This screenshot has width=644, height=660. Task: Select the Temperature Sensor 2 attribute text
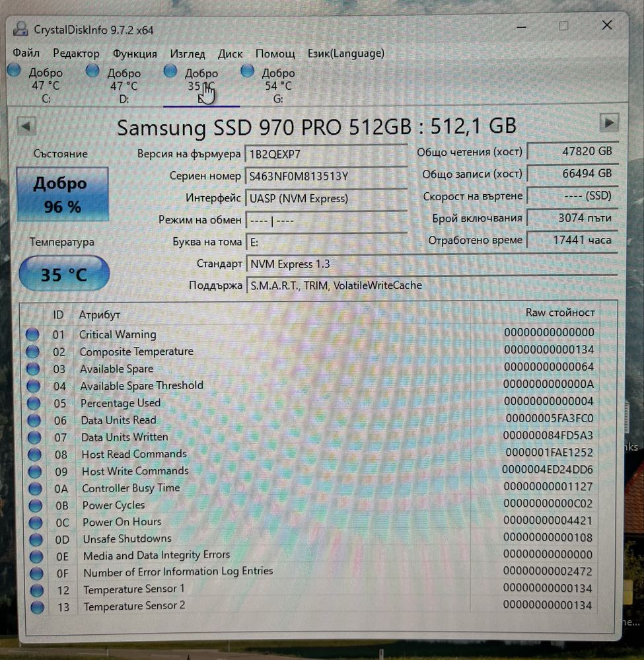(x=134, y=606)
